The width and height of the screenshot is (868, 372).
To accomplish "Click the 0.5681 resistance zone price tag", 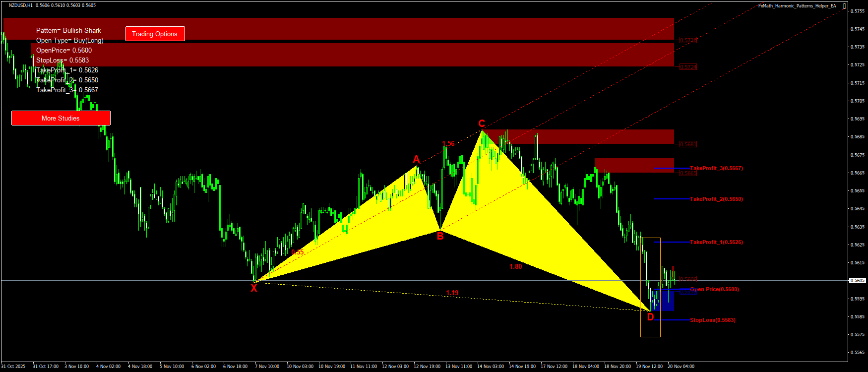I will coord(688,144).
